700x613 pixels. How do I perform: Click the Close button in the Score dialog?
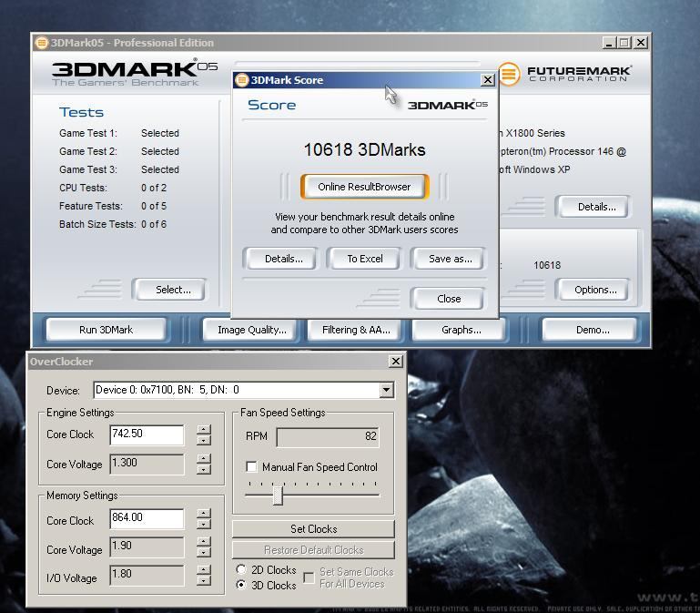coord(448,299)
